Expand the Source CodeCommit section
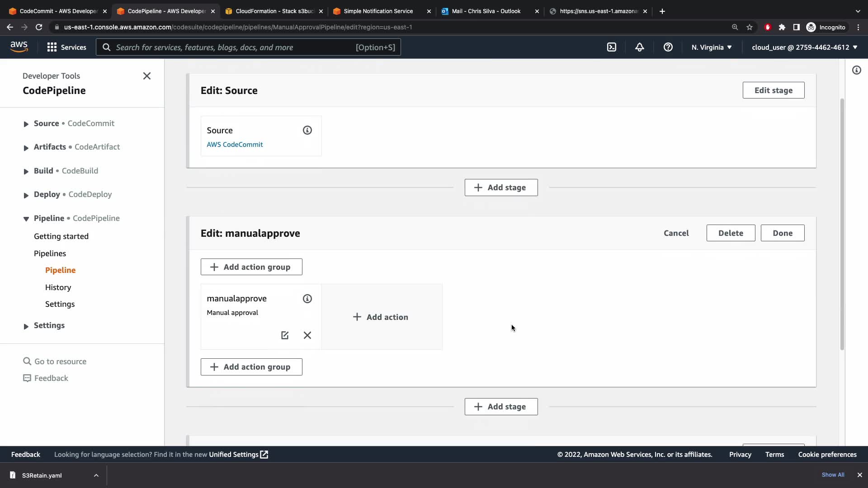The width and height of the screenshot is (868, 488). pyautogui.click(x=26, y=124)
